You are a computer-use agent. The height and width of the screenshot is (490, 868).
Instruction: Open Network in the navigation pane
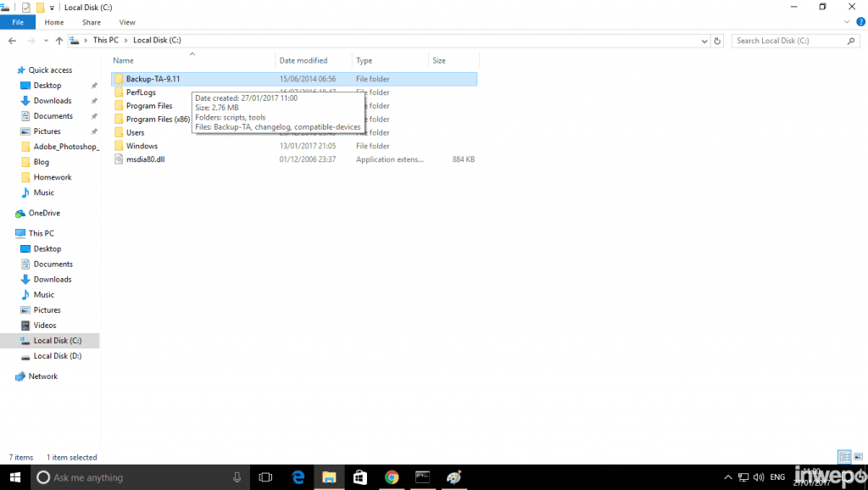[x=42, y=376]
